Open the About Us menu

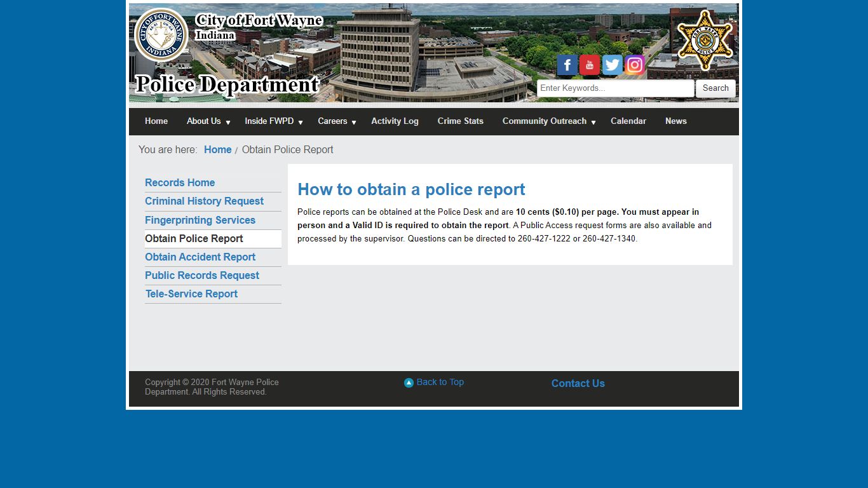coord(204,121)
